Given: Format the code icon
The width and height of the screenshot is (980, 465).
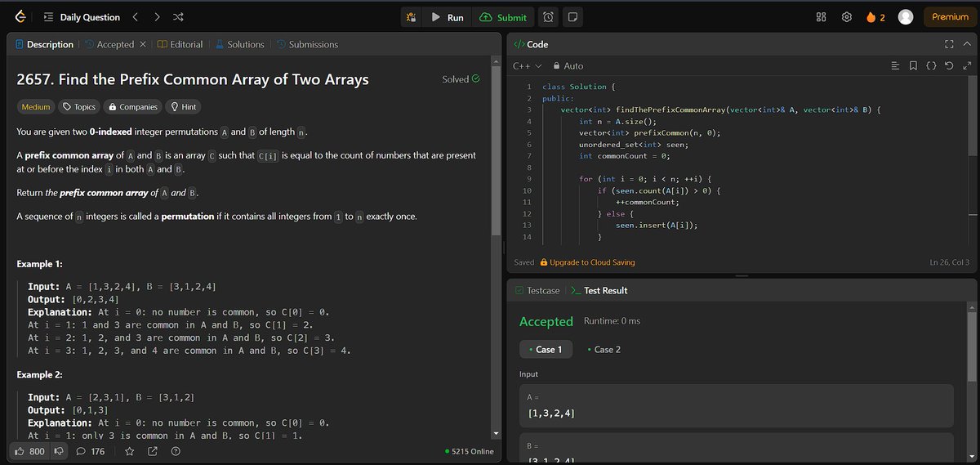Looking at the screenshot, I should point(895,65).
